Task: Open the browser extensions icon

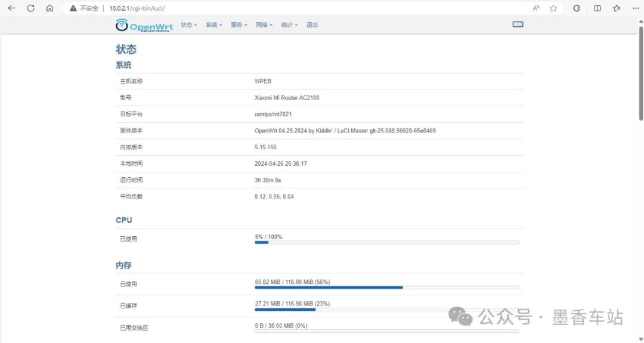Action: (577, 8)
